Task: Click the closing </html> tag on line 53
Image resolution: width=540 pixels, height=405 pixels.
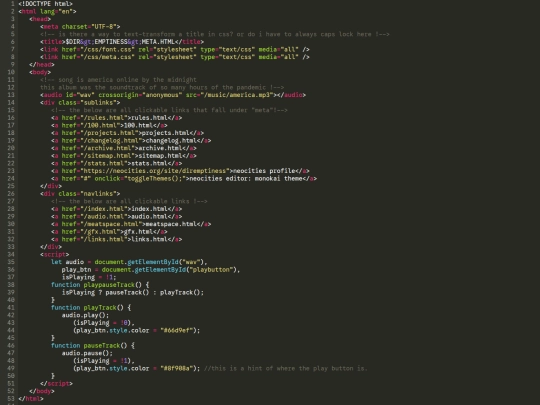Action: tap(31, 398)
